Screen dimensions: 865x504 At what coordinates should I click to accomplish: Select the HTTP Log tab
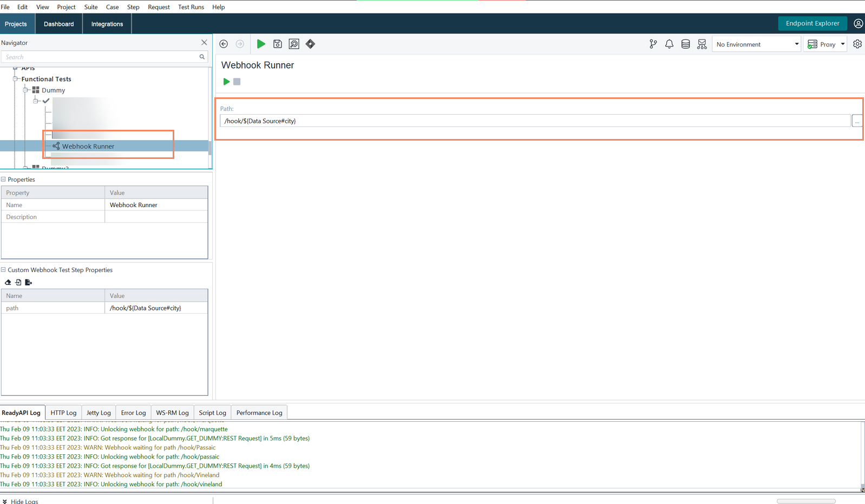click(63, 413)
